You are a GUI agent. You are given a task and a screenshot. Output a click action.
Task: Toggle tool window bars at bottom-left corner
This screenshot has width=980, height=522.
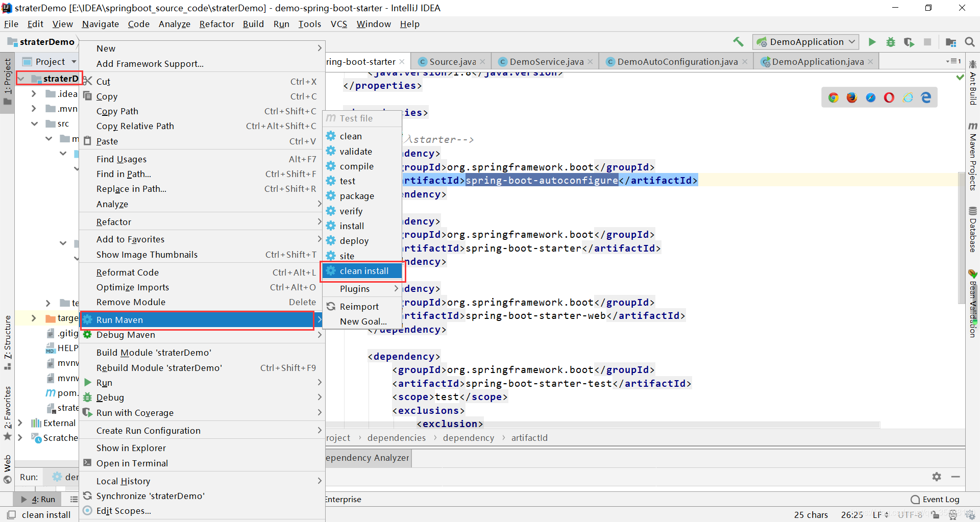(x=11, y=515)
